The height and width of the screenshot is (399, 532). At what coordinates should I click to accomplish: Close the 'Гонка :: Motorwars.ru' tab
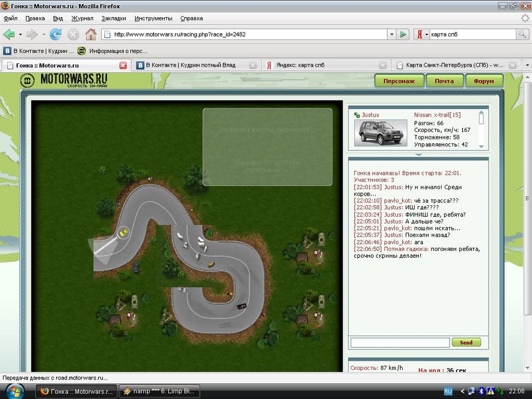tap(123, 65)
